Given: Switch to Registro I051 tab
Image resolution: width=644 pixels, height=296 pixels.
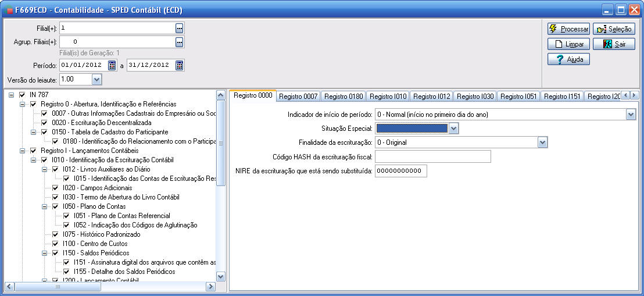Looking at the screenshot, I should (x=518, y=97).
